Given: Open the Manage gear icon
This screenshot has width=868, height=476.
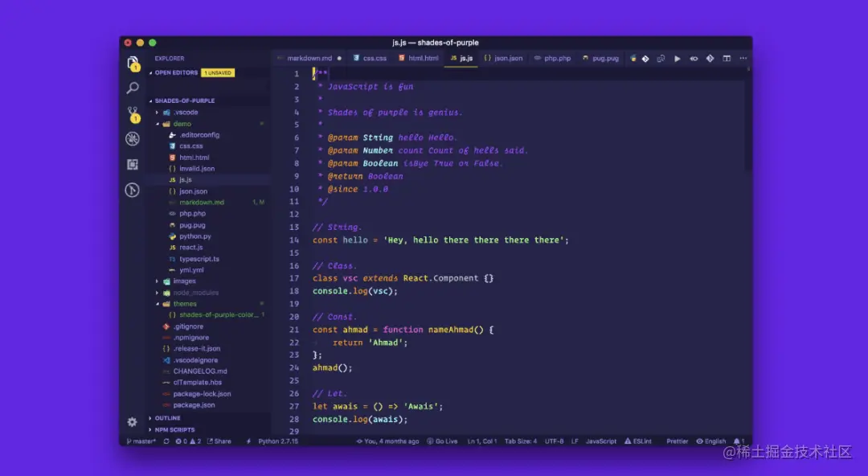Looking at the screenshot, I should 132,422.
